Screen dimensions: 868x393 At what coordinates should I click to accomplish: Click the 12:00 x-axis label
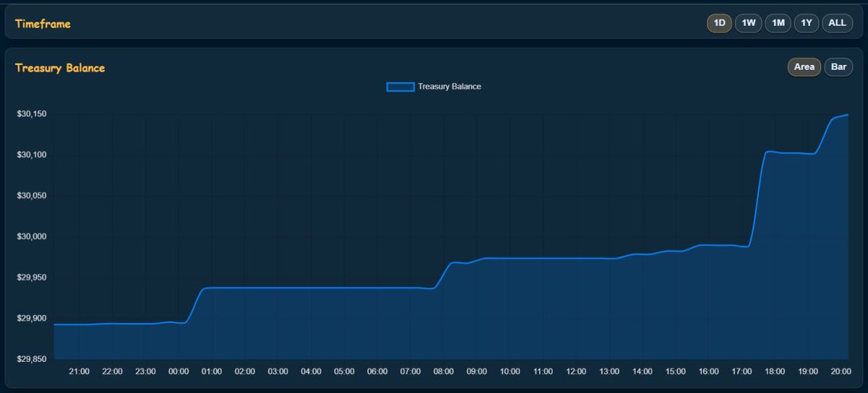click(x=576, y=371)
